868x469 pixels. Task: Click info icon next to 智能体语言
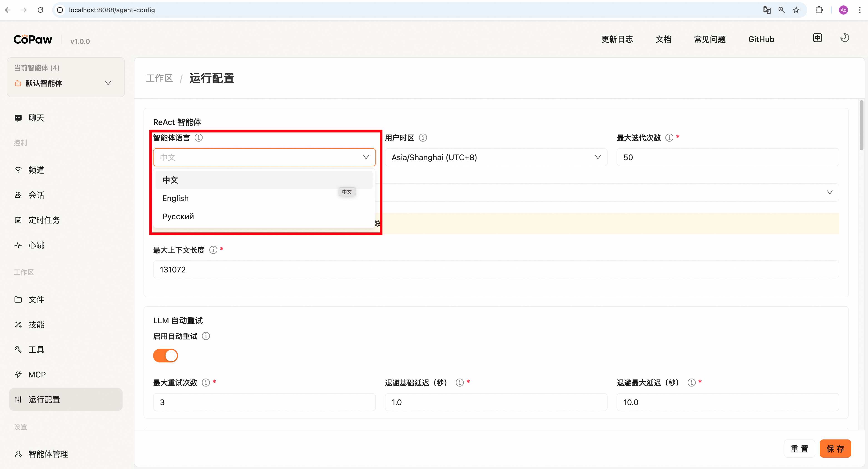click(199, 137)
